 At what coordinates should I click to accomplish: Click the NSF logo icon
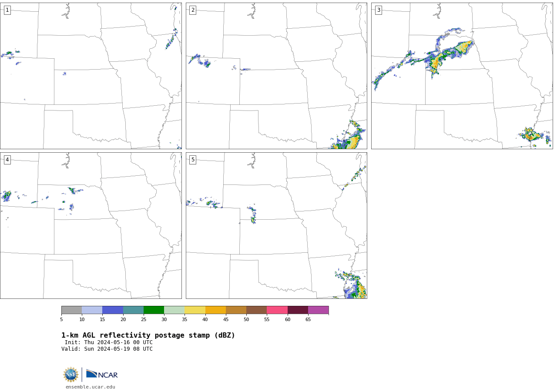(x=71, y=375)
